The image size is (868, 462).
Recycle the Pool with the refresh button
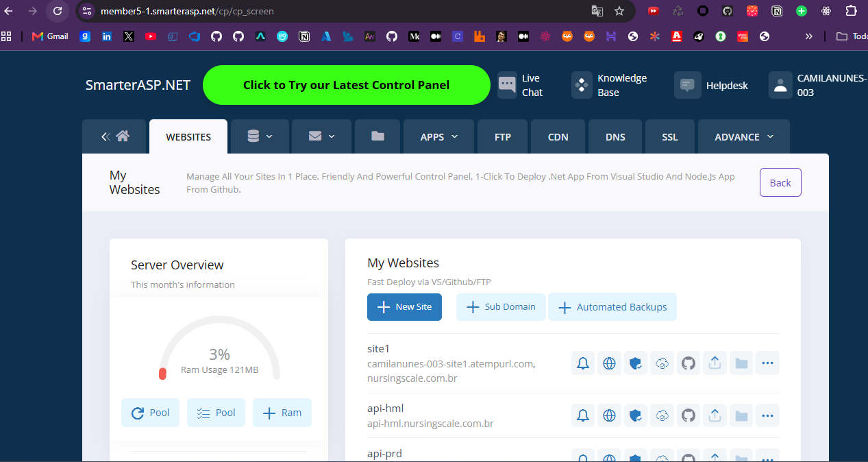[x=150, y=413]
